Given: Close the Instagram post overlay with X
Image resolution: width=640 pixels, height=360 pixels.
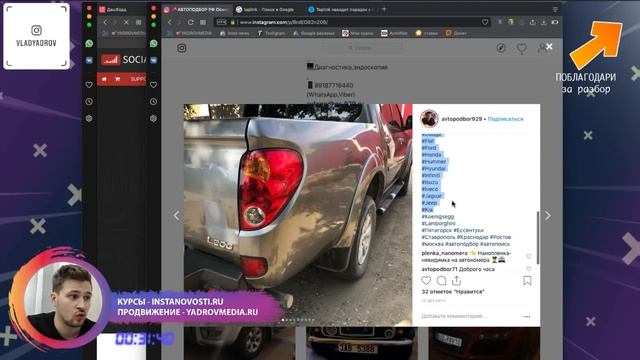Looking at the screenshot, I should coord(549,47).
